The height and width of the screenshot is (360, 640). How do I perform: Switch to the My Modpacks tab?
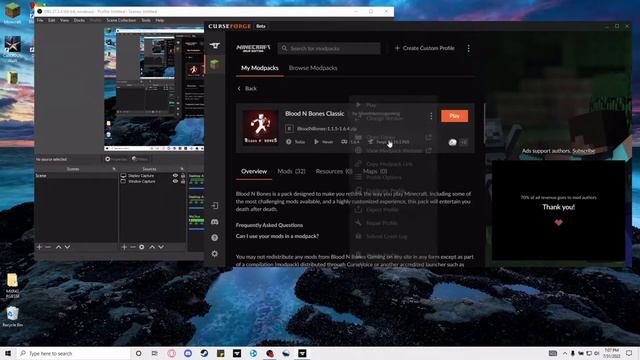(260, 68)
